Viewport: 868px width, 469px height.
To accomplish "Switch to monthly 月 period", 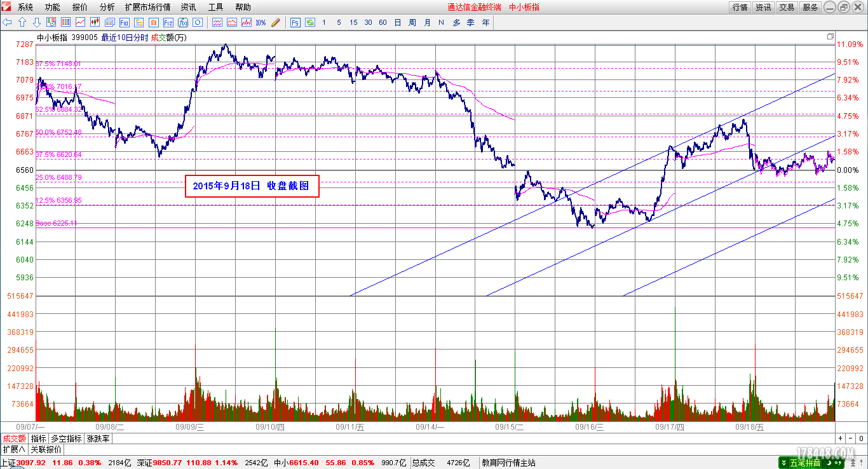I will (x=427, y=22).
